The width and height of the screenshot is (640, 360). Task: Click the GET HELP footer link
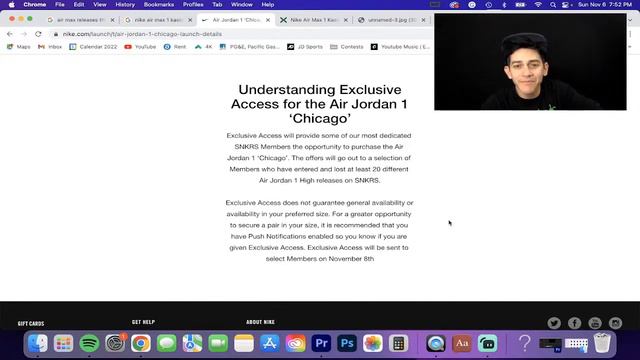[x=143, y=322]
